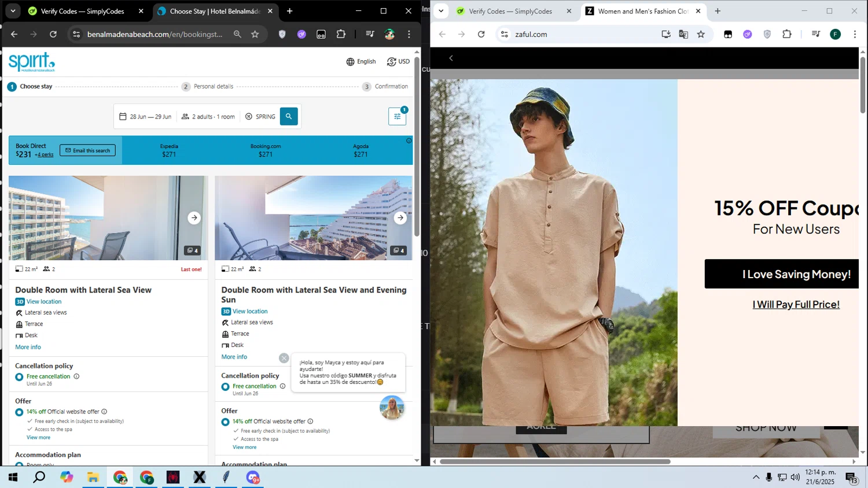
Task: Click zoom magnifier icon in hotel address bar
Action: 237,34
